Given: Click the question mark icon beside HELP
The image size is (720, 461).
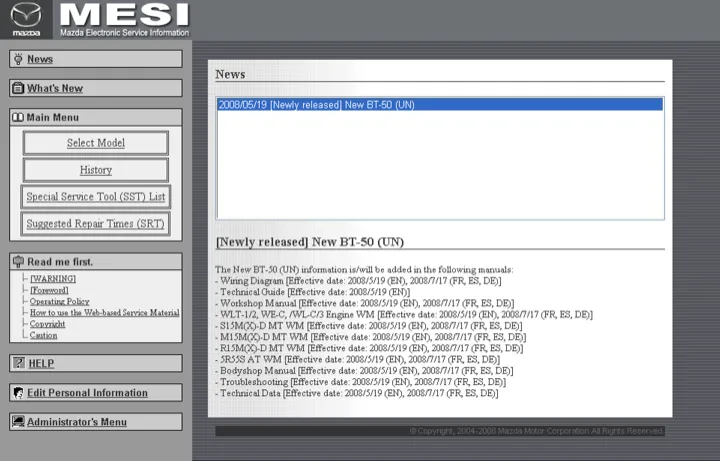Looking at the screenshot, I should tap(18, 363).
